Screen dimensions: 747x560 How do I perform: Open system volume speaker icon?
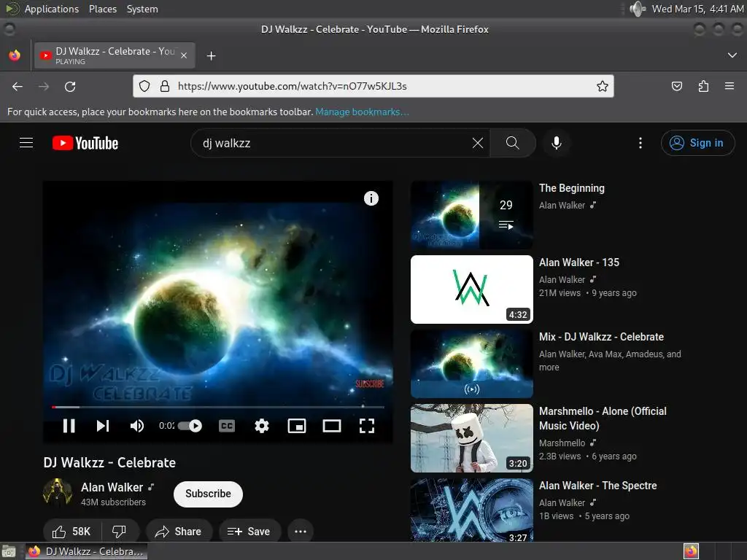(x=637, y=9)
